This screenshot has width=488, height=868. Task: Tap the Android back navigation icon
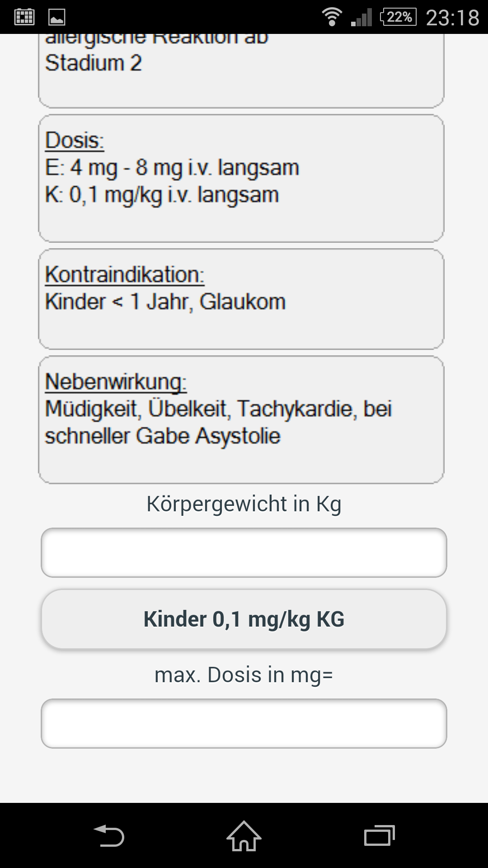pyautogui.click(x=109, y=835)
